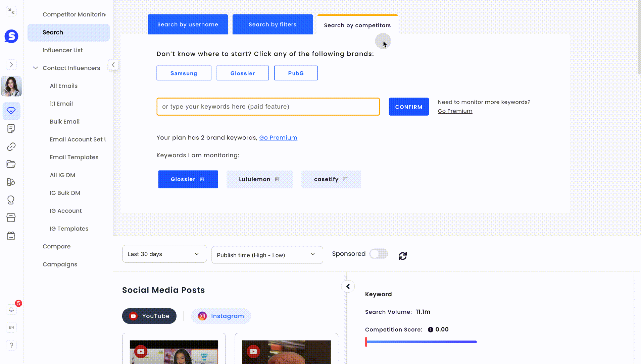Image resolution: width=641 pixels, height=364 pixels.
Task: Collapse the Contact Influencers section
Action: pos(35,68)
